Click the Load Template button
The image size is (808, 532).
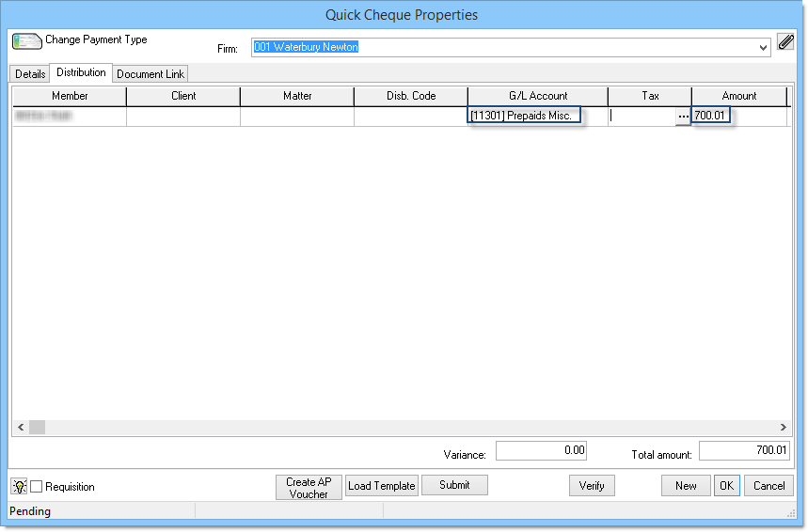tap(382, 486)
